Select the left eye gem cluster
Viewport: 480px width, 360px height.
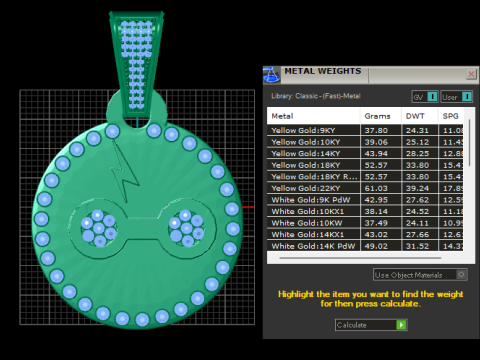[99, 228]
